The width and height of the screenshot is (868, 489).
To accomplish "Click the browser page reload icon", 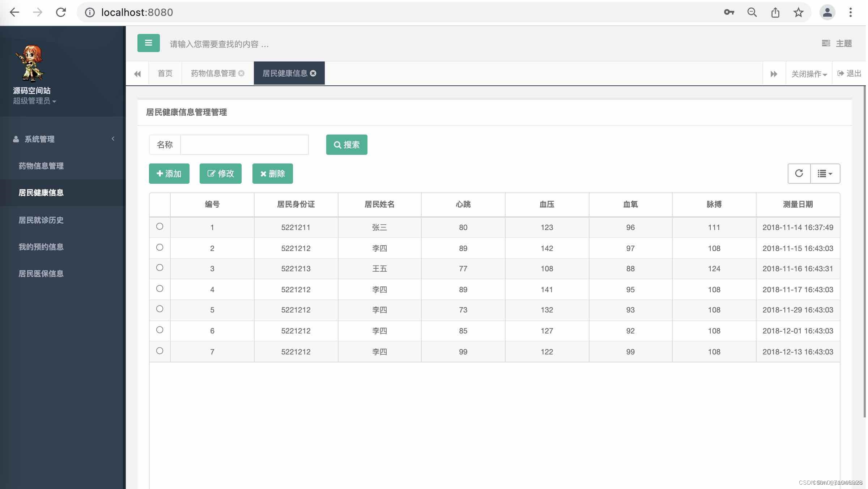I will 60,12.
